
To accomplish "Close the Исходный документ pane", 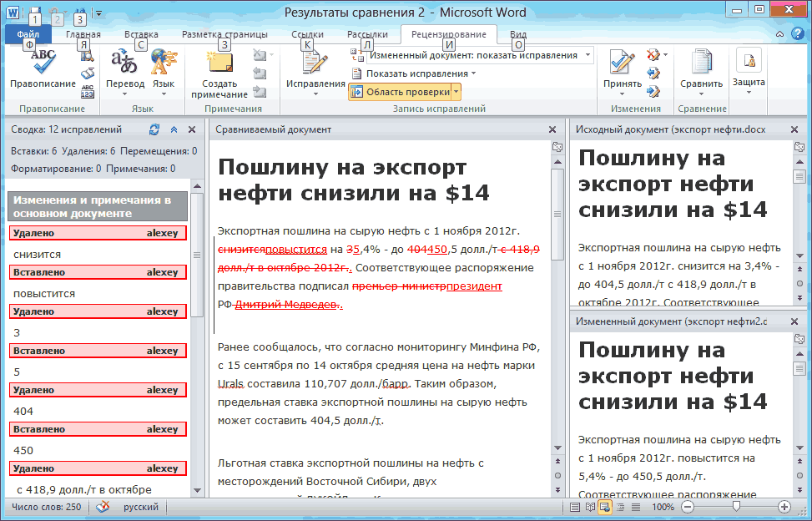I will 794,129.
